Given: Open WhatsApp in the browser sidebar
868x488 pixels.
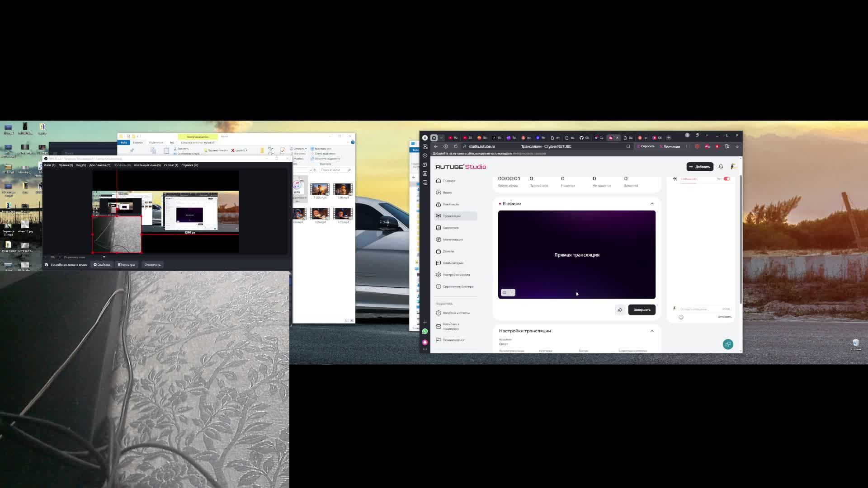Looking at the screenshot, I should [425, 332].
